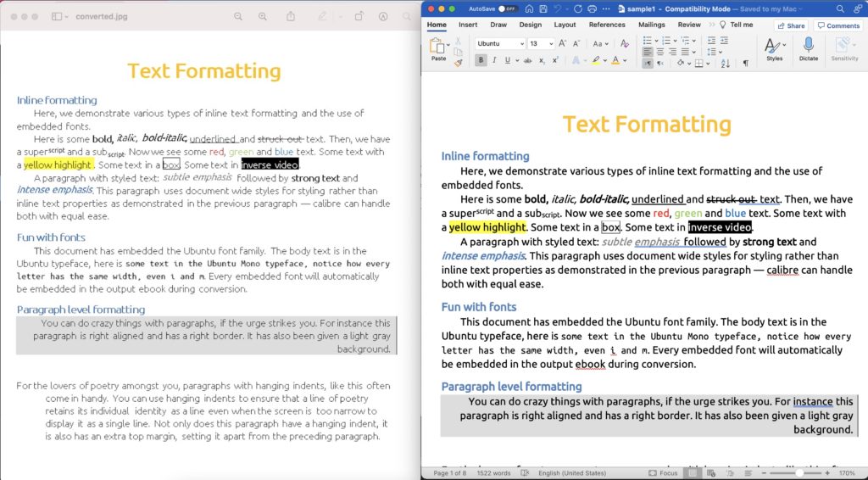This screenshot has height=480, width=868.
Task: Decrease font size with the smaller A icon
Action: [x=576, y=44]
